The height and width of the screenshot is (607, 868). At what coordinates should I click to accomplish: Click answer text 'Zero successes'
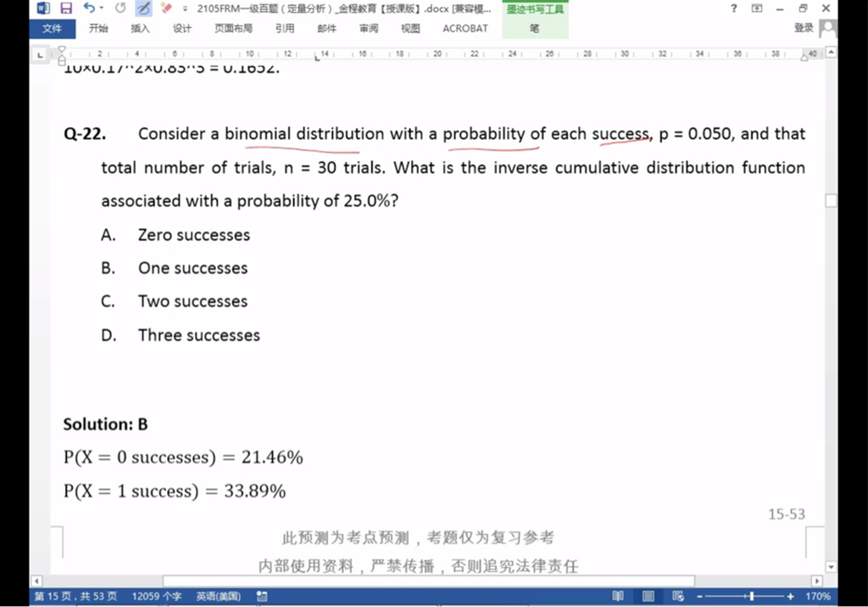click(194, 235)
